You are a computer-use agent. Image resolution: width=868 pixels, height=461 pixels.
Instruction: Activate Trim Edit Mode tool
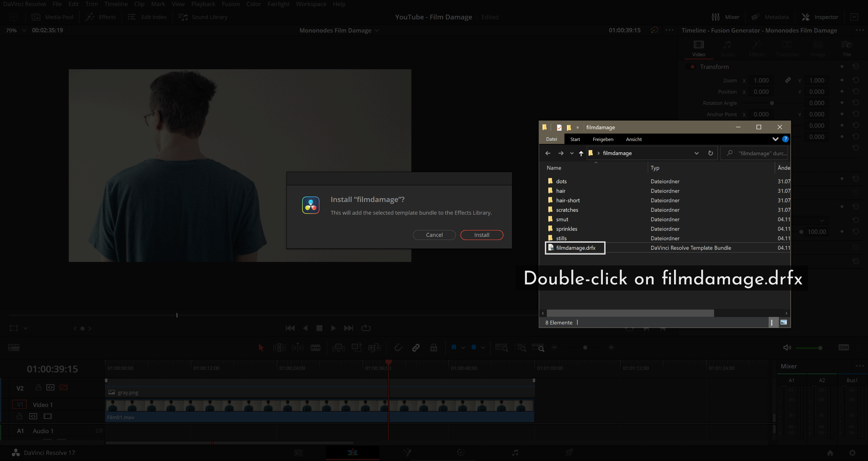(x=279, y=347)
